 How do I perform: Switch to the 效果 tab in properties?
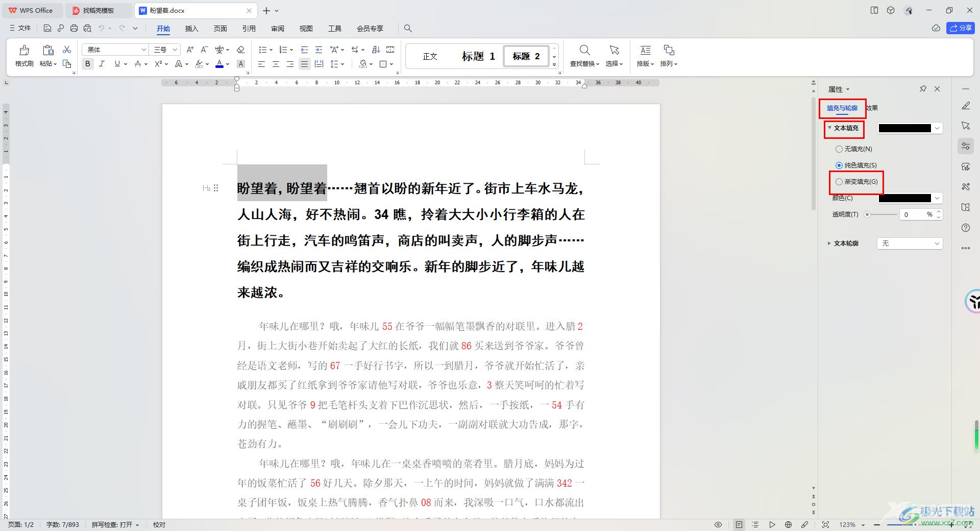[872, 108]
